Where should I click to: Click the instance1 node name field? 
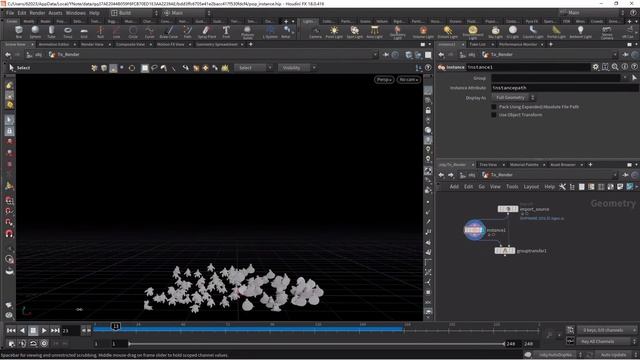point(528,67)
